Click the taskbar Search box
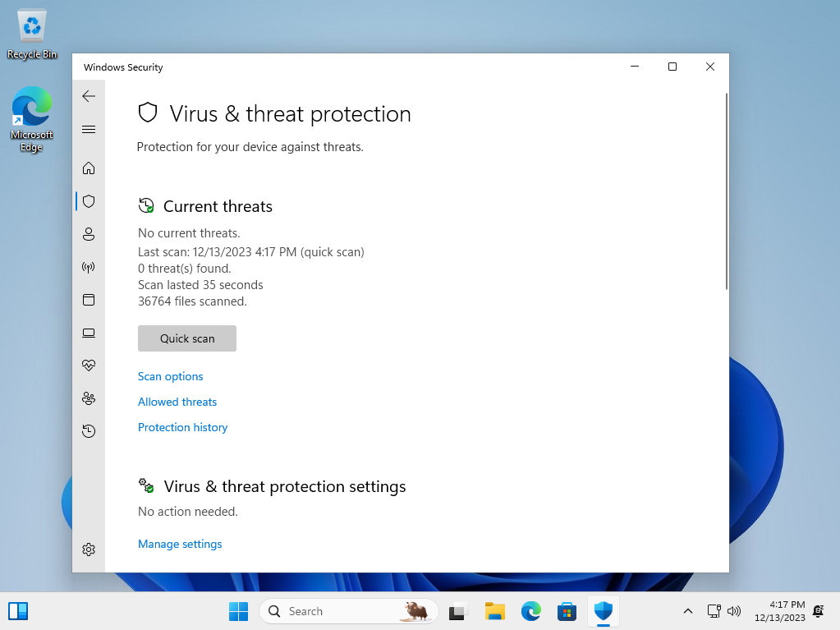Image resolution: width=840 pixels, height=630 pixels. [349, 611]
